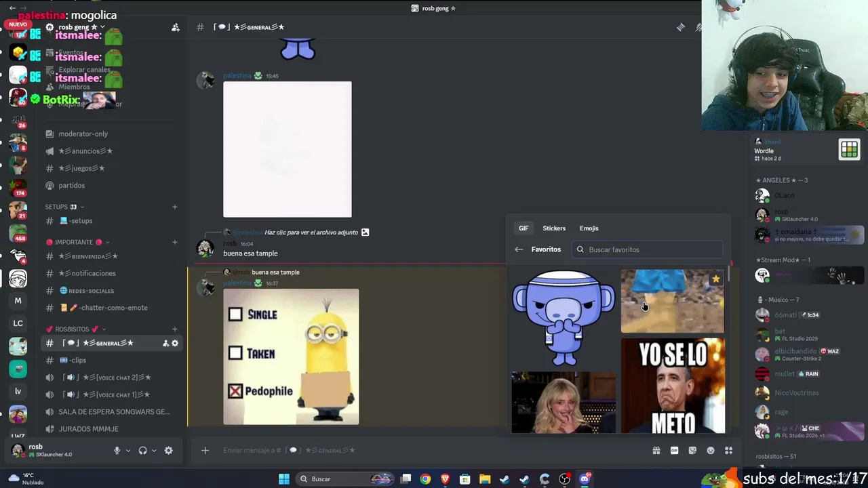Unfavorite the starred GIF via star icon
This screenshot has height=488, width=868.
pyautogui.click(x=715, y=279)
